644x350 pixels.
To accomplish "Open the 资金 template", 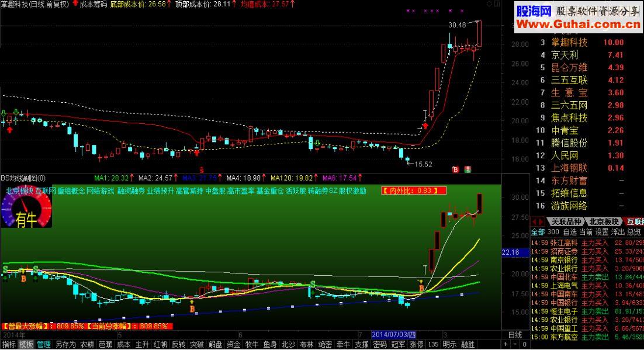I will 233,344.
